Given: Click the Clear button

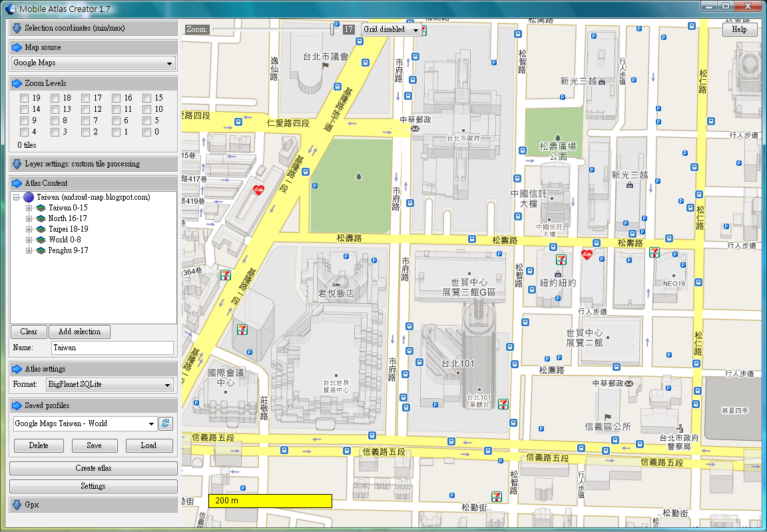Looking at the screenshot, I should (x=29, y=332).
